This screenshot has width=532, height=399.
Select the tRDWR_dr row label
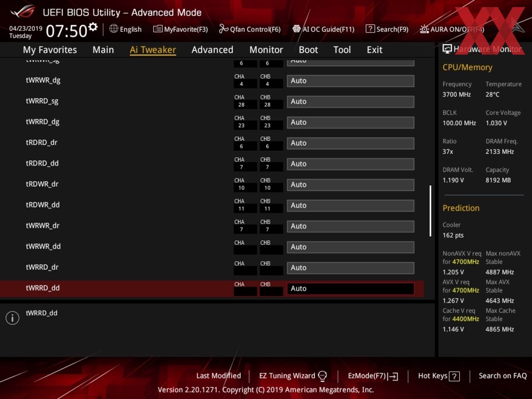pyautogui.click(x=42, y=184)
